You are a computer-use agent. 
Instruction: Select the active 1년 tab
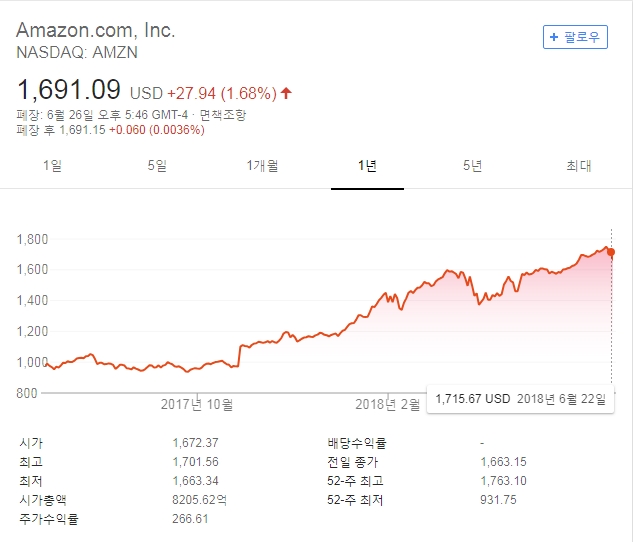367,166
